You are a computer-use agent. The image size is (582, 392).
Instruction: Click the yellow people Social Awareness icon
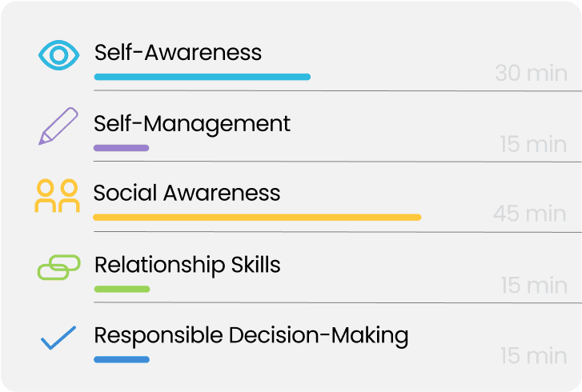[58, 196]
